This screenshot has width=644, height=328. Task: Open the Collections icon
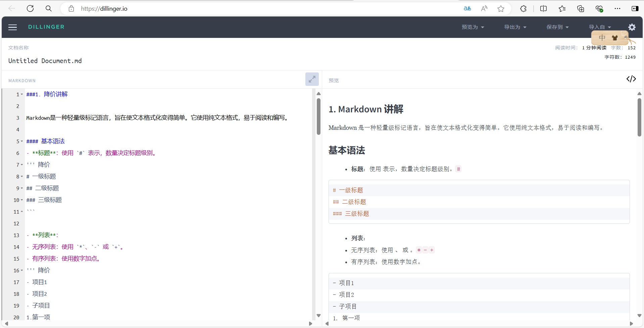581,9
